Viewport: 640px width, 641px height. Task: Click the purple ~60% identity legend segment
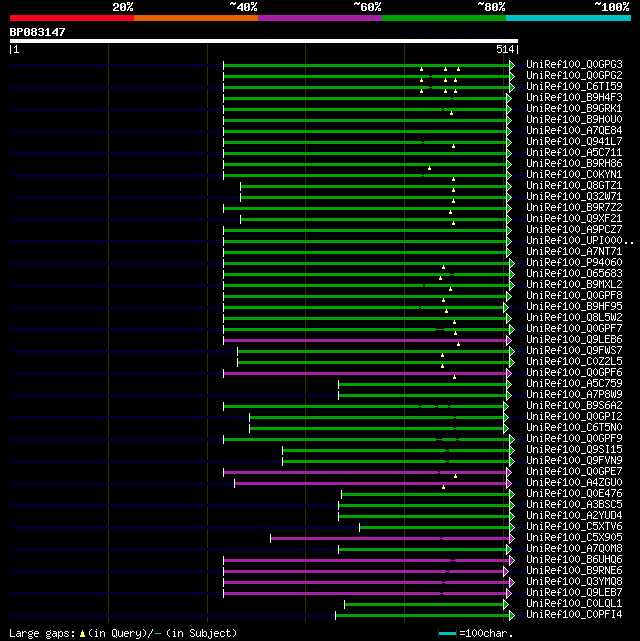click(320, 18)
